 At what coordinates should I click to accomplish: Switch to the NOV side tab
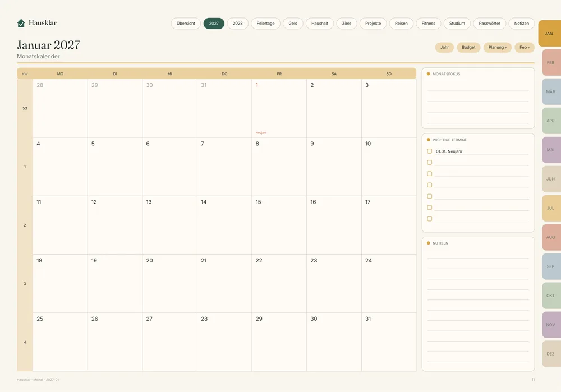[551, 325]
